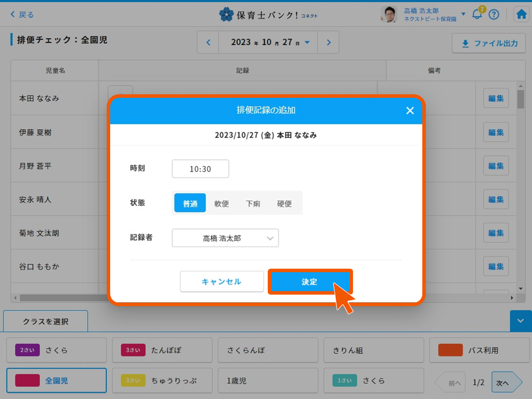Open the date picker dropdown arrow
The height and width of the screenshot is (399, 532).
307,42
